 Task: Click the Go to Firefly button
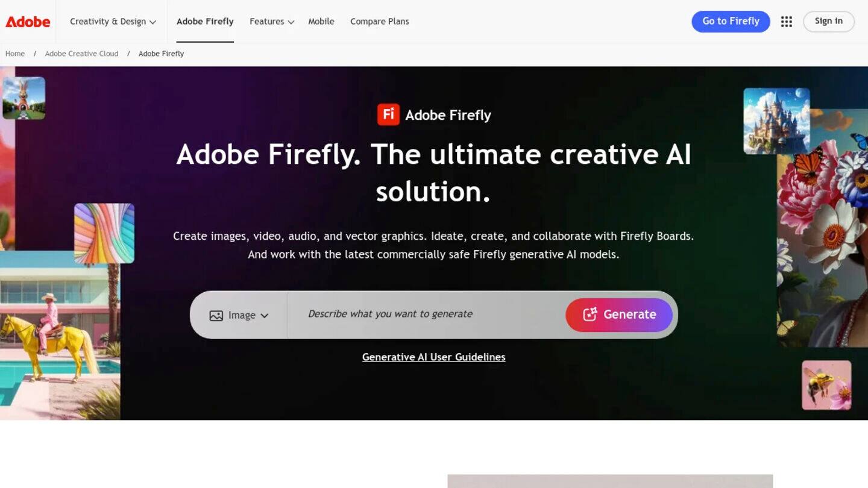(731, 21)
